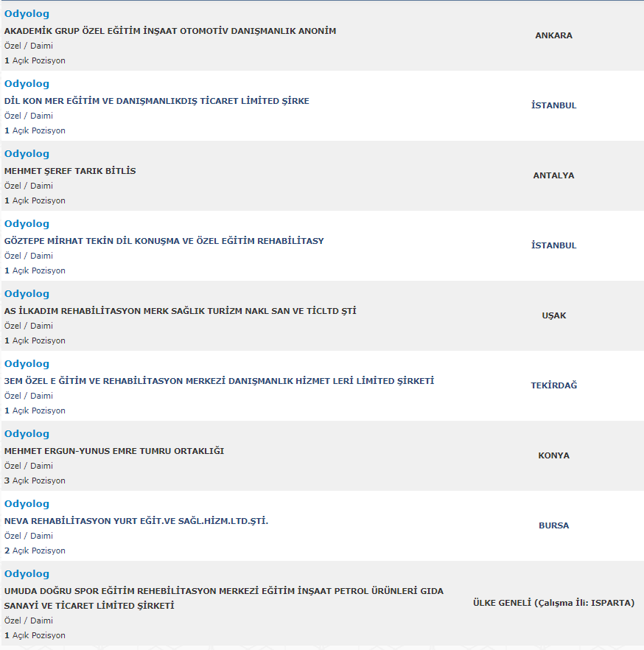The height and width of the screenshot is (650, 644).
Task: Open Odyolog posting for AS İLKADIM REHABİLİTASYON
Action: point(27,294)
